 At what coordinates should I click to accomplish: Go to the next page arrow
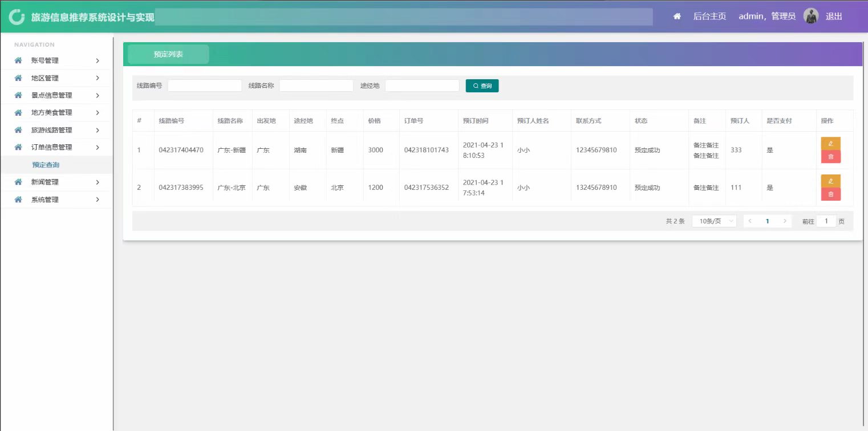tap(785, 221)
